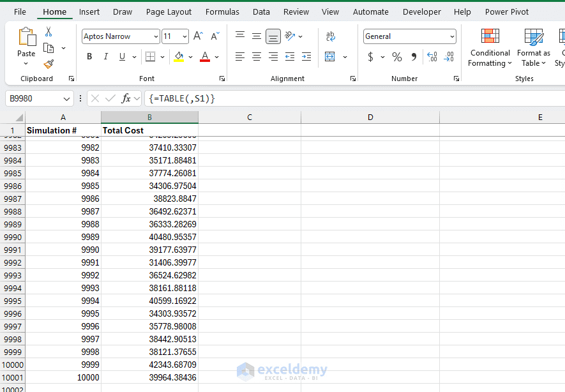Open Font settings dialog launcher
The height and width of the screenshot is (392, 565).
tap(222, 79)
